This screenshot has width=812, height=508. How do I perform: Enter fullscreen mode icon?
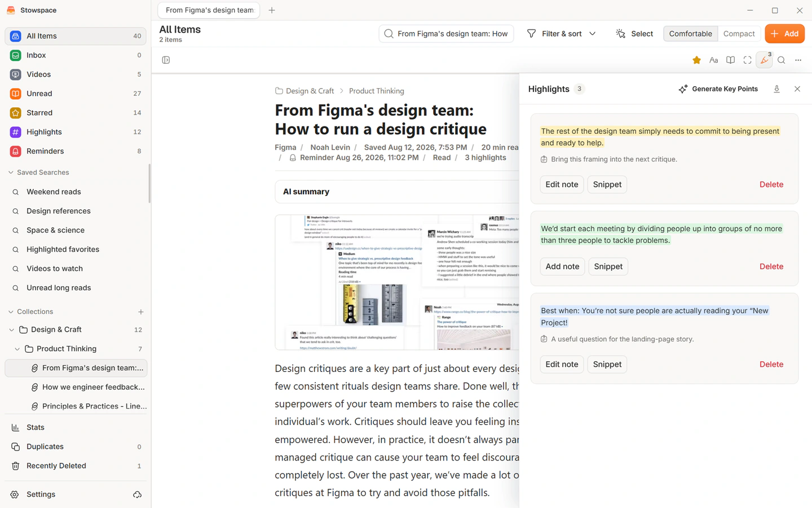click(x=747, y=60)
